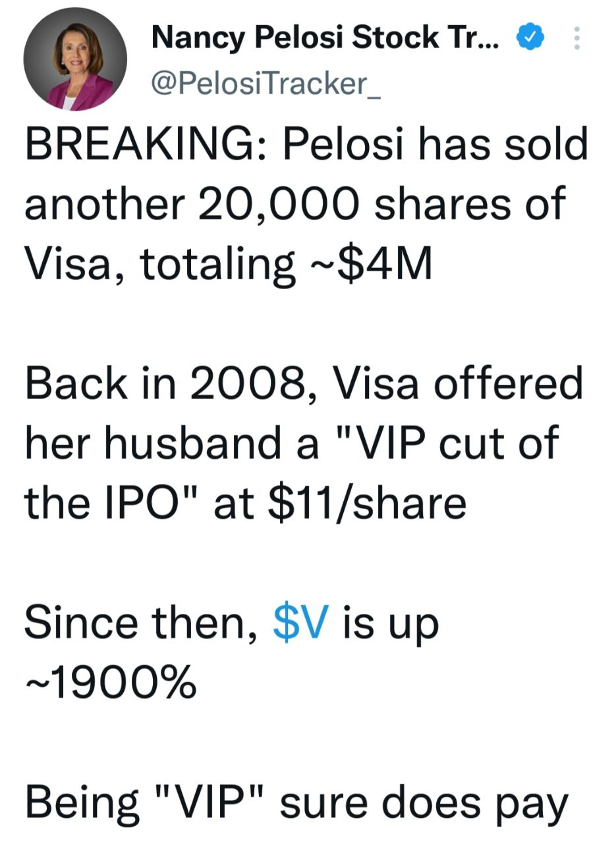Open the three-dot more options menu
Image resolution: width=616 pixels, height=843 pixels.
577,39
